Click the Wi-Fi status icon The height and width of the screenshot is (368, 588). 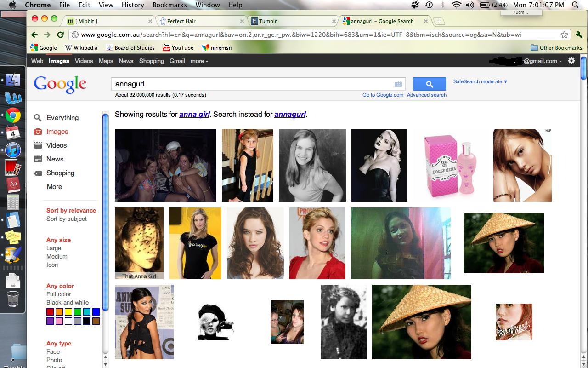(456, 5)
